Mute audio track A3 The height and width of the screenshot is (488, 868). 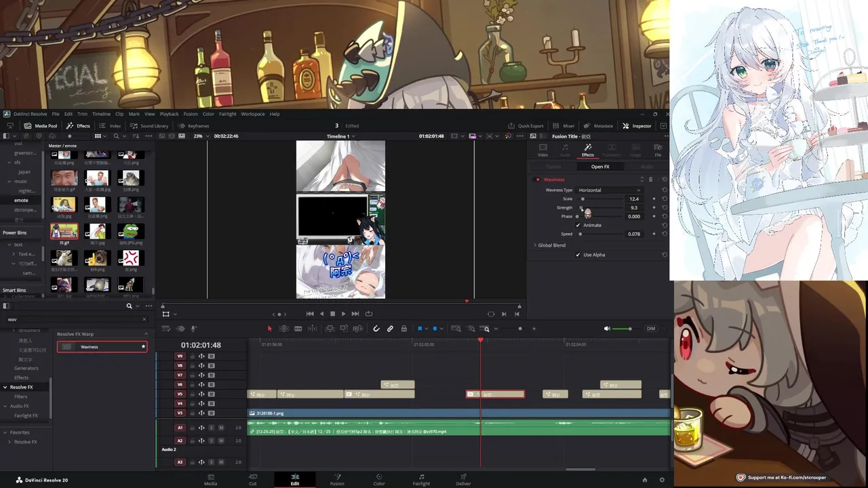coord(221,462)
